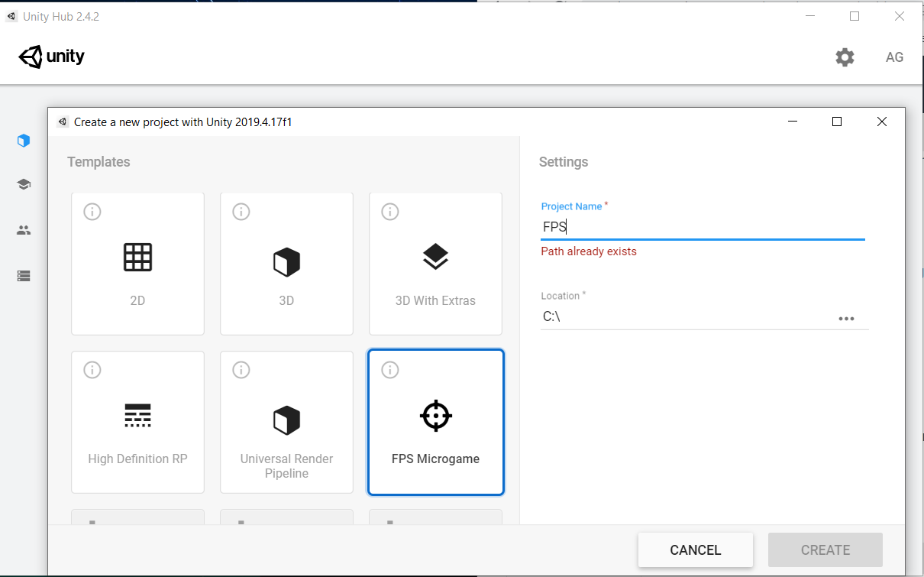This screenshot has height=577, width=924.
Task: Click the 'Path already exists' error text
Action: pyautogui.click(x=589, y=251)
